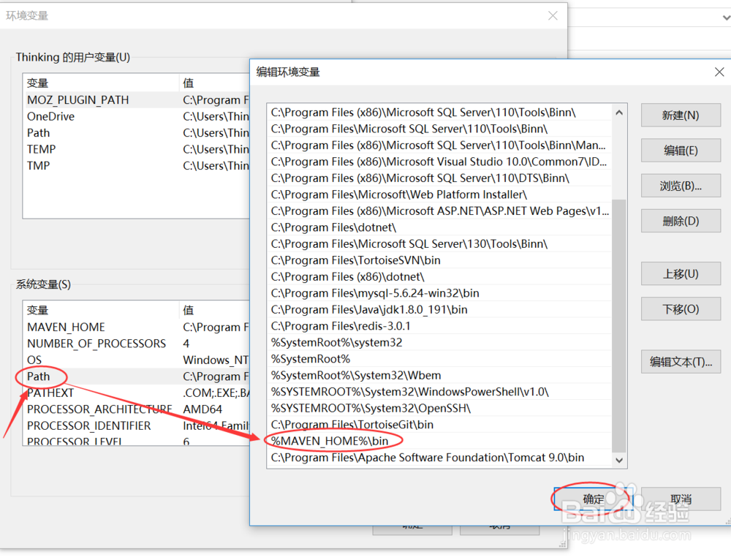The width and height of the screenshot is (731, 560).
Task: Click the path list scrollbar thumb
Action: (x=618, y=325)
